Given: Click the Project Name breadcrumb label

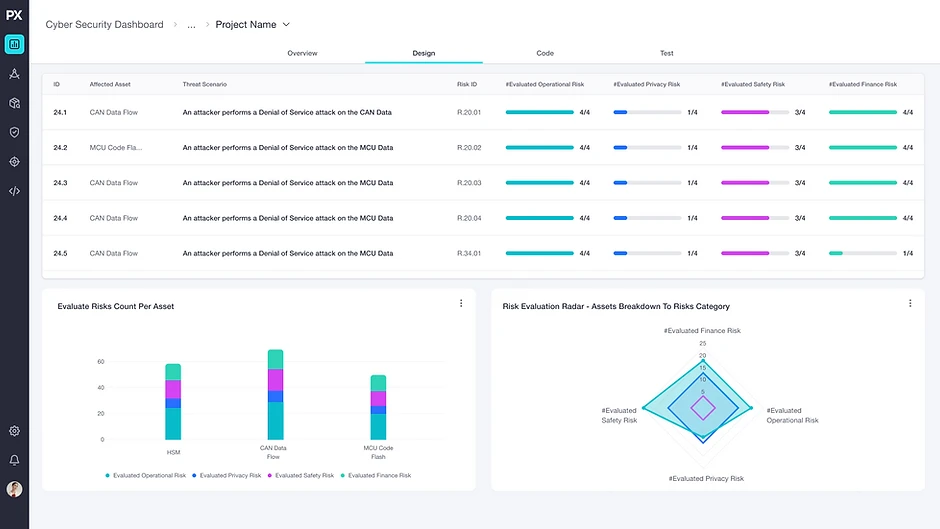Looking at the screenshot, I should click(246, 25).
